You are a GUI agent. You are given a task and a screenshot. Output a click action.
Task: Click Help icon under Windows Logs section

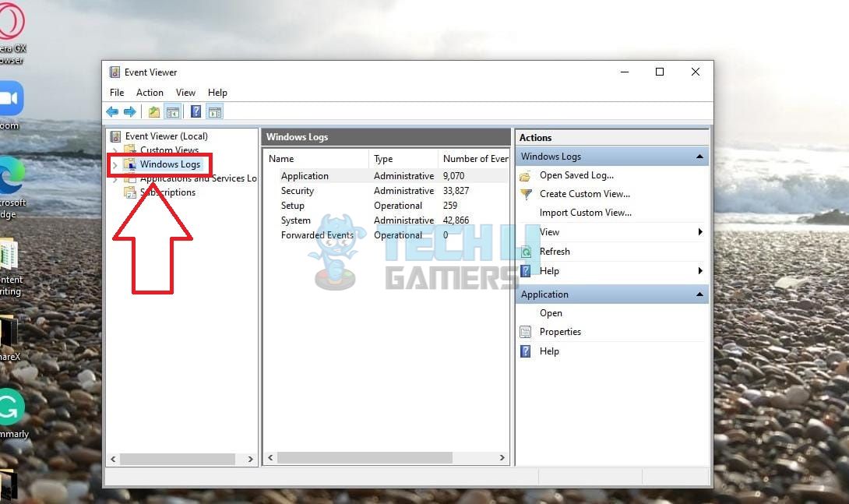click(525, 271)
